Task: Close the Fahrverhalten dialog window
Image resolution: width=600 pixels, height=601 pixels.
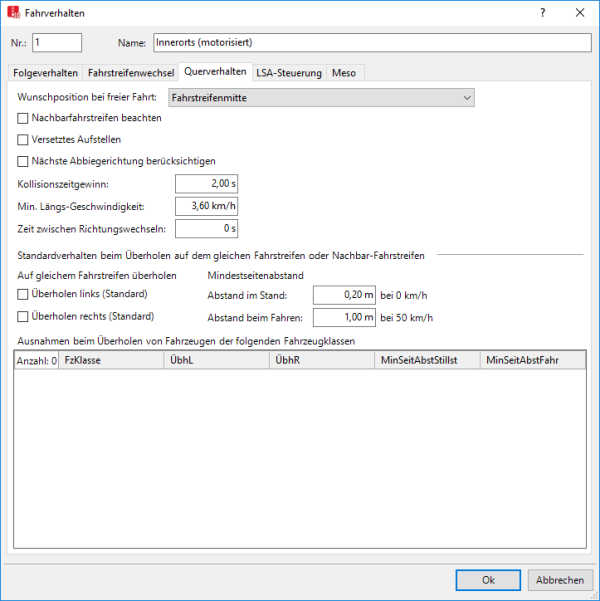Action: 580,13
